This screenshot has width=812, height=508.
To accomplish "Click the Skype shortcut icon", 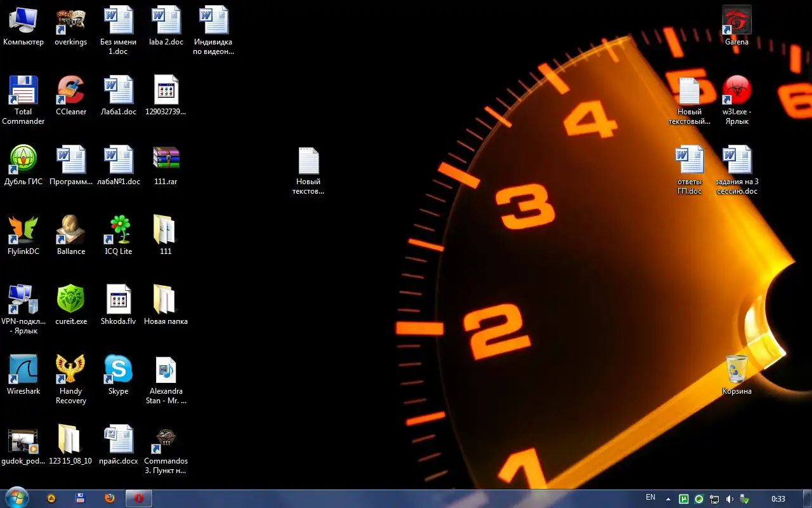I will point(119,370).
